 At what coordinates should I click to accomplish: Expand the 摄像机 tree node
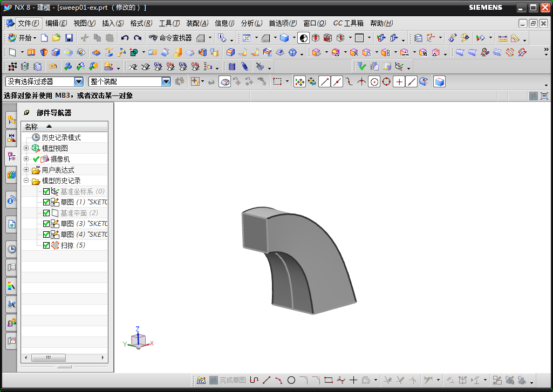(26, 159)
